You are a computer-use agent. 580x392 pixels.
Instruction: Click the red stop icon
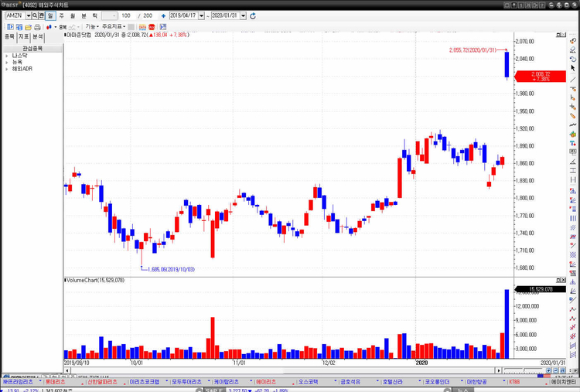point(152,27)
